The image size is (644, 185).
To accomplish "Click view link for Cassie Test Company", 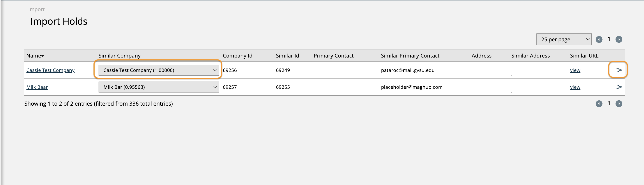I will 575,70.
